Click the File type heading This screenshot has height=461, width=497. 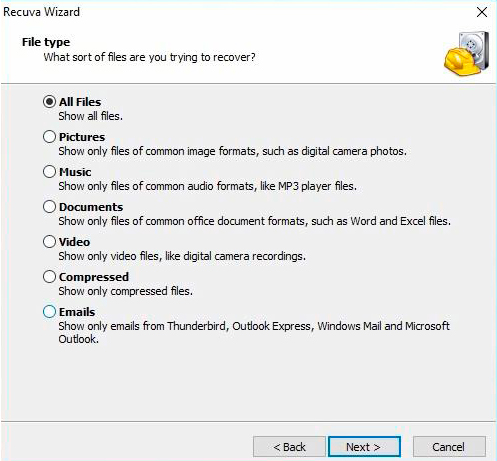[46, 42]
